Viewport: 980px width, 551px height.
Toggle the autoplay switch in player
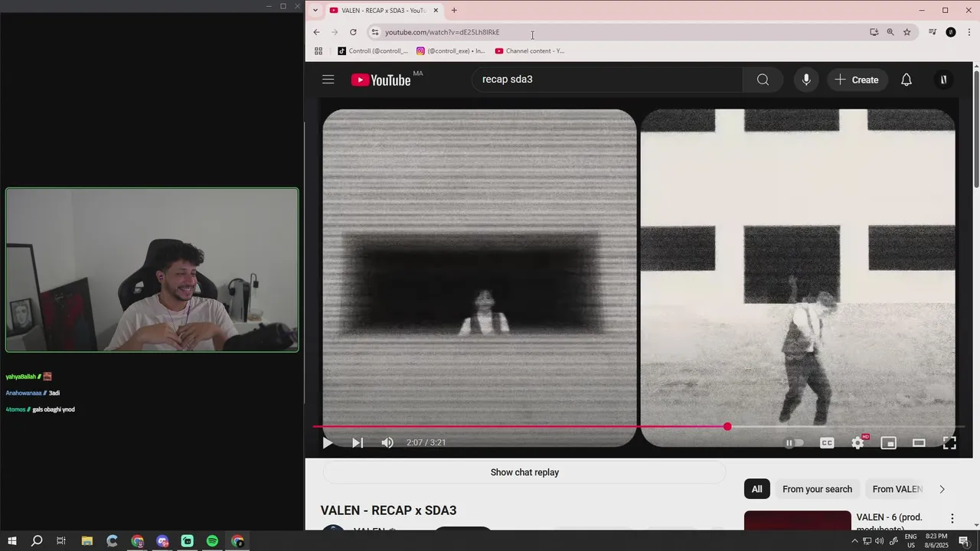(794, 442)
